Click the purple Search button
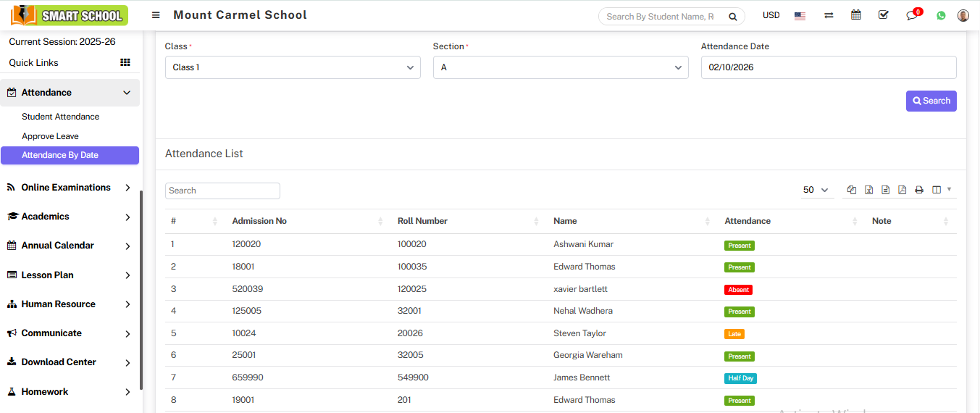 (931, 101)
